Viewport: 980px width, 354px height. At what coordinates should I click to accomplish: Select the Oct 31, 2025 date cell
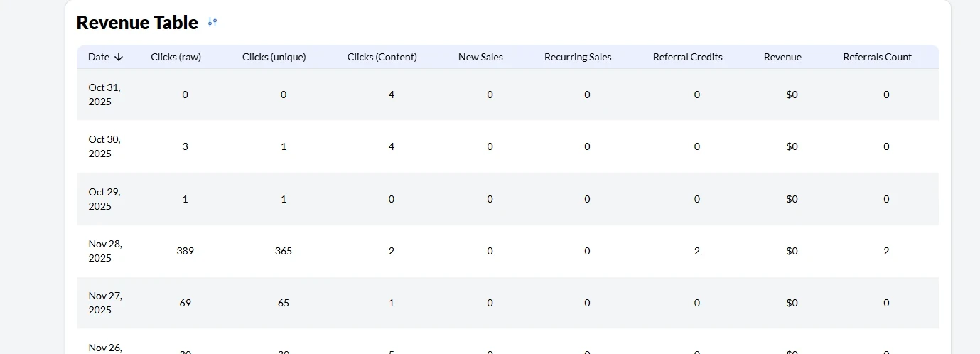pos(104,95)
